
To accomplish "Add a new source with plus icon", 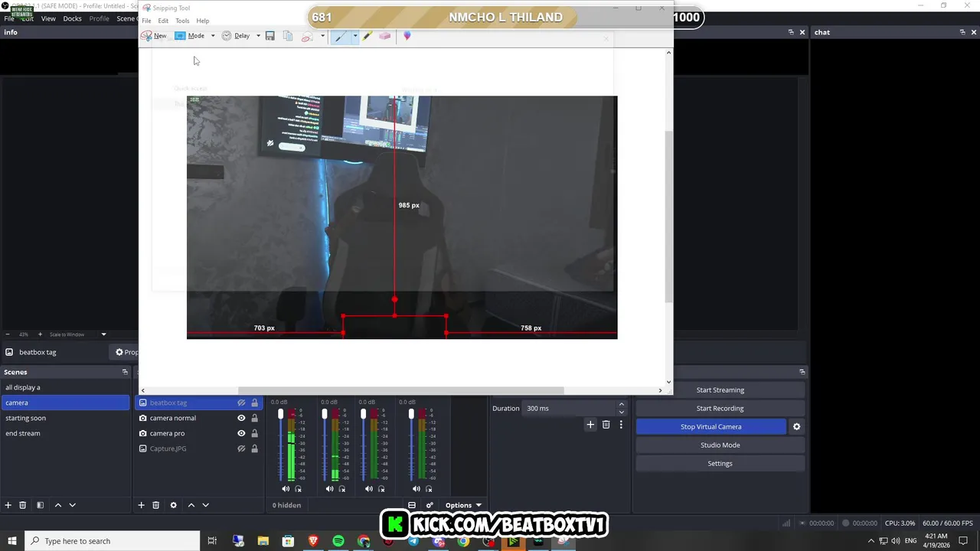I will (141, 505).
